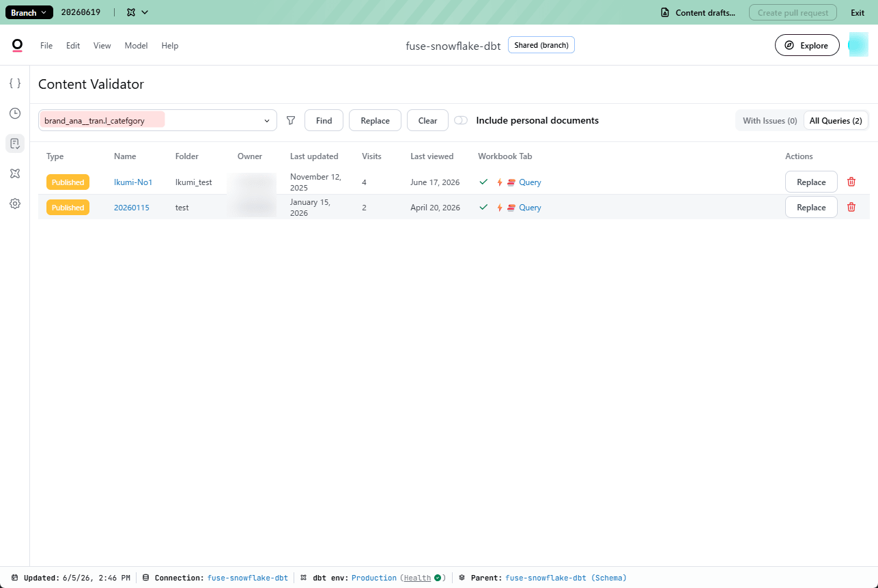The height and width of the screenshot is (588, 878).
Task: Click the Exit button in branch bar
Action: (858, 12)
